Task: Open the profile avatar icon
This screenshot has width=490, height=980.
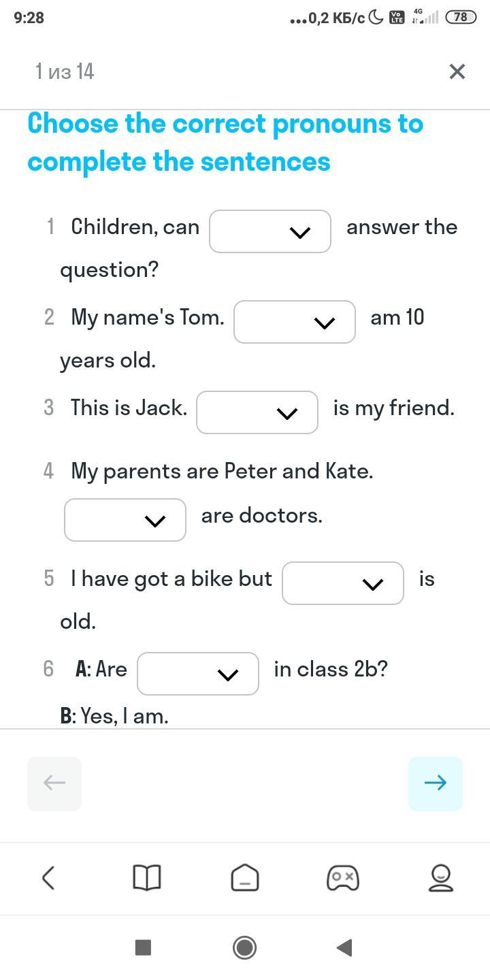Action: pos(441,877)
